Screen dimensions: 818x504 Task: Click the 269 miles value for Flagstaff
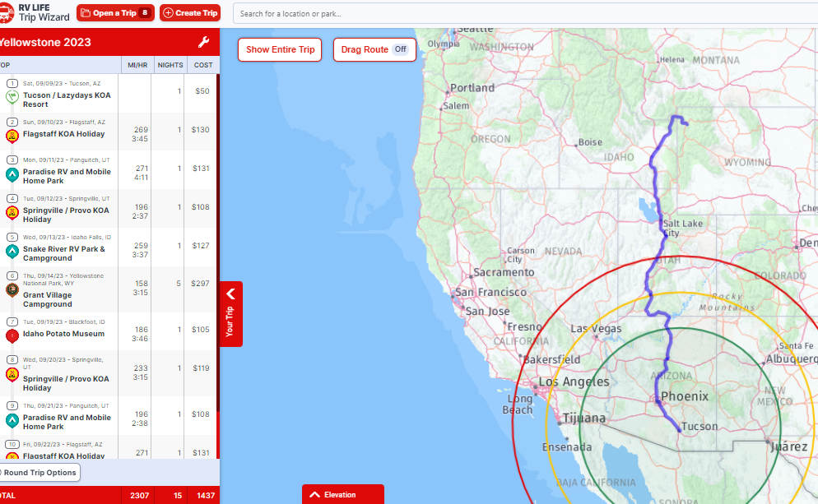[141, 129]
